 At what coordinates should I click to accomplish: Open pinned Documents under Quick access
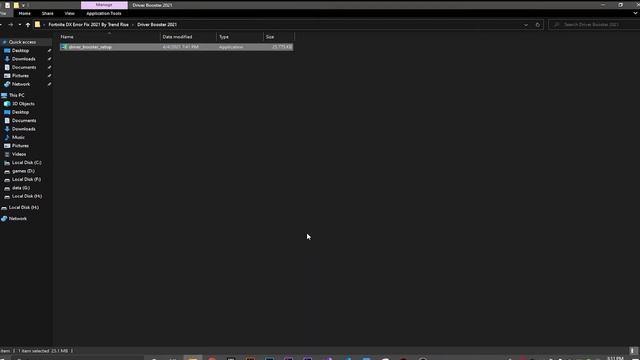[24, 67]
